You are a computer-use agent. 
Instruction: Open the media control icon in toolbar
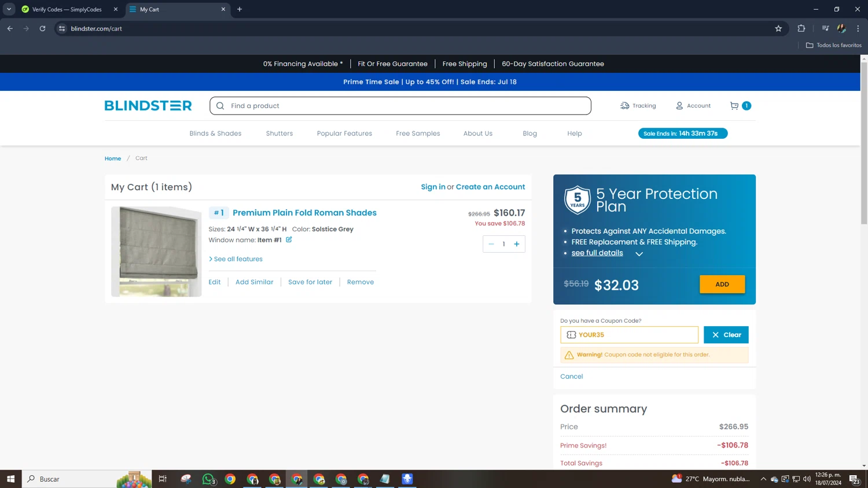pos(825,28)
